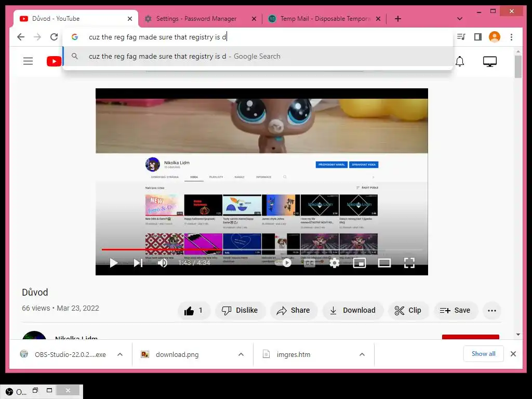Image resolution: width=532 pixels, height=399 pixels.
Task: Click the scrollbar up arrow
Action: pyautogui.click(x=518, y=51)
